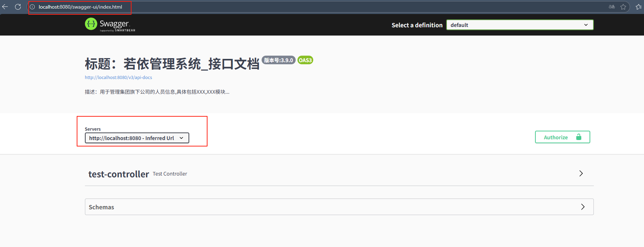The height and width of the screenshot is (247, 644).
Task: Click the OAS3 badge
Action: (x=305, y=60)
